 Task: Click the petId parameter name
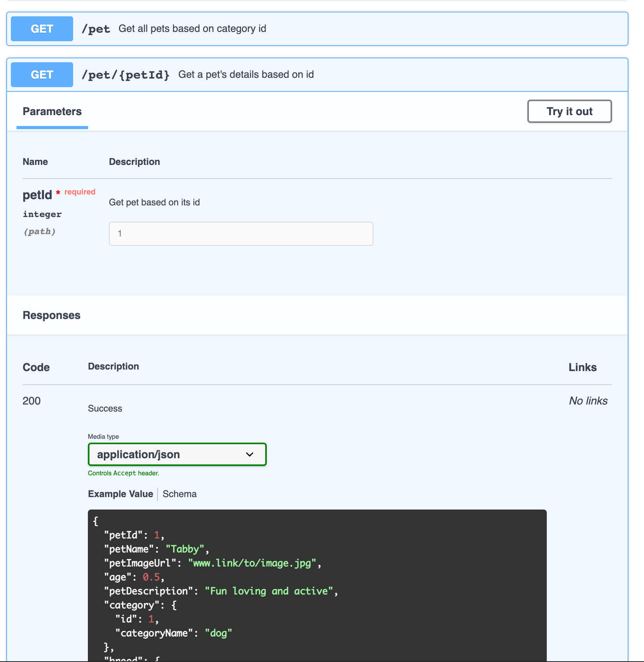click(x=37, y=195)
